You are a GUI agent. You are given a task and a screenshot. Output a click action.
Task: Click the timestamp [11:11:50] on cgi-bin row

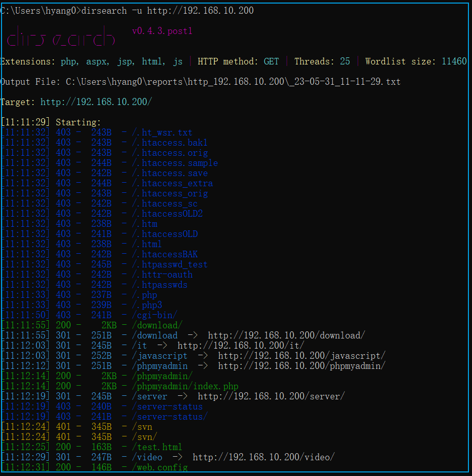[25, 315]
